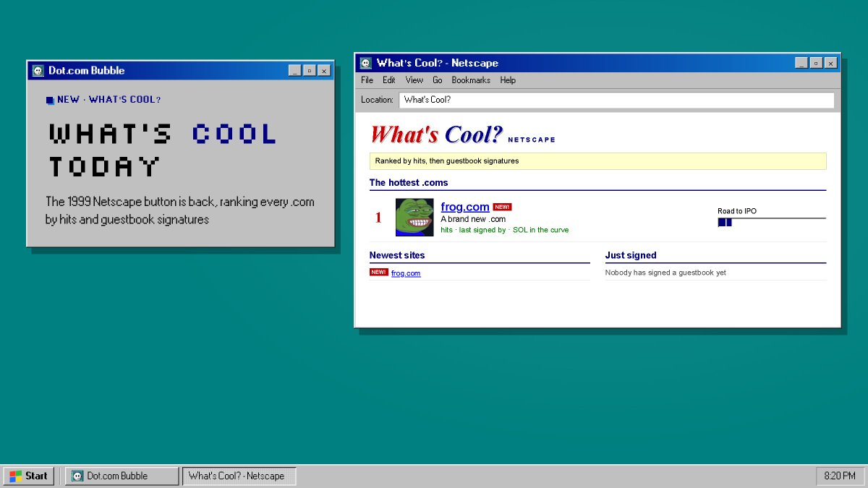The height and width of the screenshot is (488, 868).
Task: Click the small NETSCAPE wordmark
Action: 532,140
